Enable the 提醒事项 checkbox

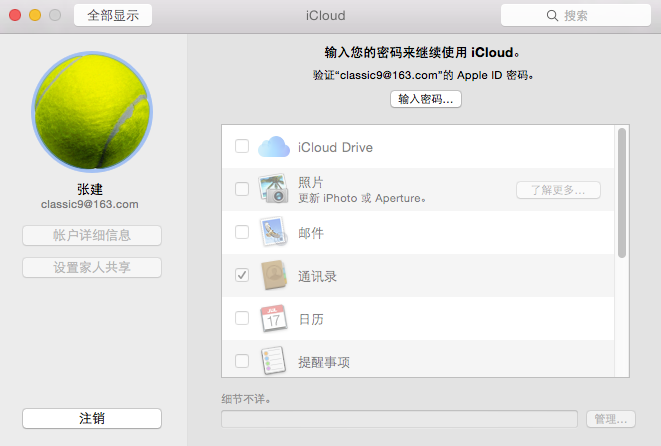click(x=242, y=361)
